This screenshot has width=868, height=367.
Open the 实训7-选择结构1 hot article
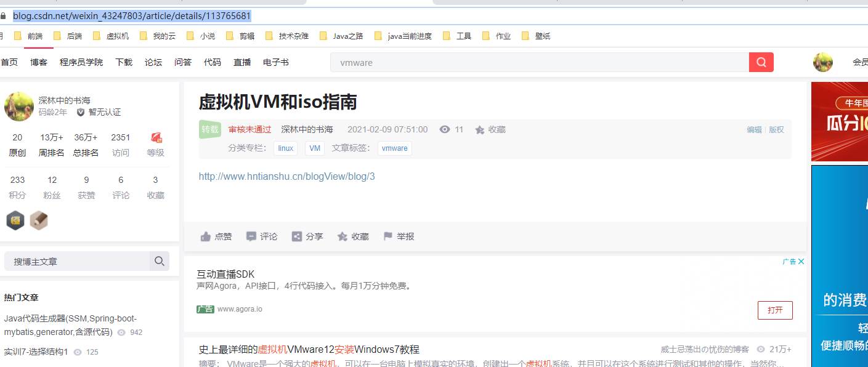pos(36,352)
